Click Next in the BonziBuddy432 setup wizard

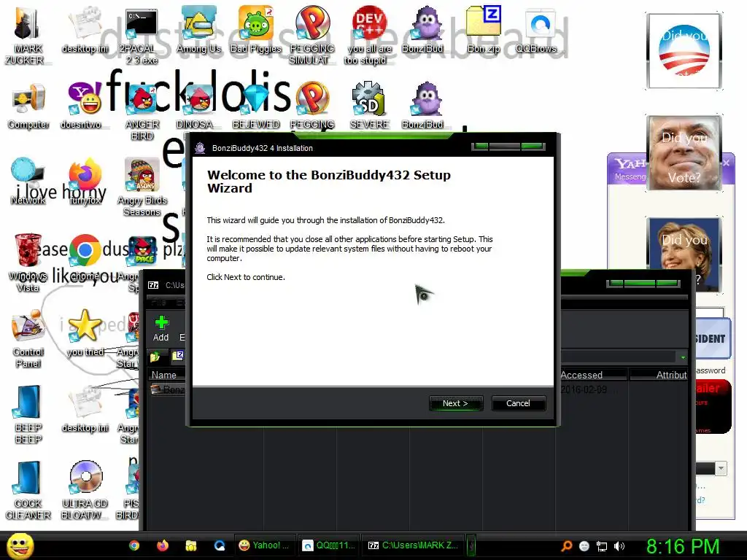pos(456,403)
